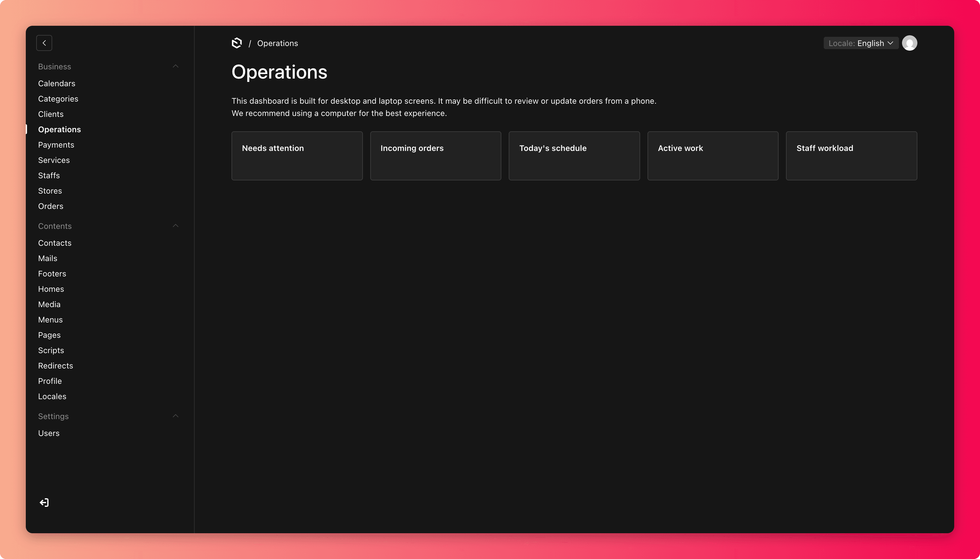Open Pages in the sidebar

pyautogui.click(x=49, y=335)
